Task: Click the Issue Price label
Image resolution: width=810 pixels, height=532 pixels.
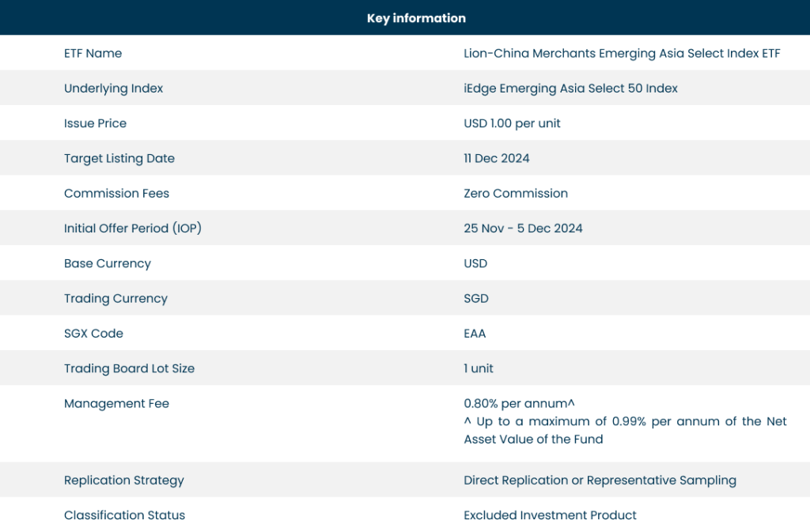Action: pos(95,123)
